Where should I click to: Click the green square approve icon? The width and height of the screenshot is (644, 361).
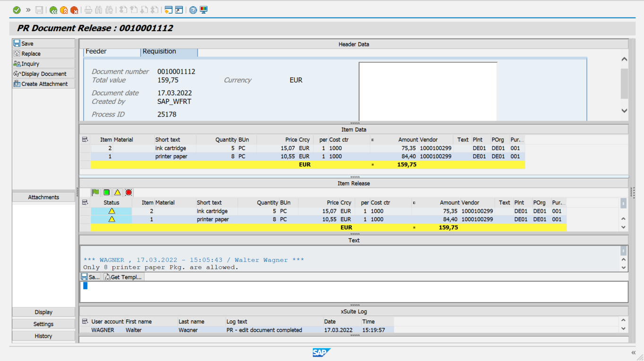click(x=107, y=193)
